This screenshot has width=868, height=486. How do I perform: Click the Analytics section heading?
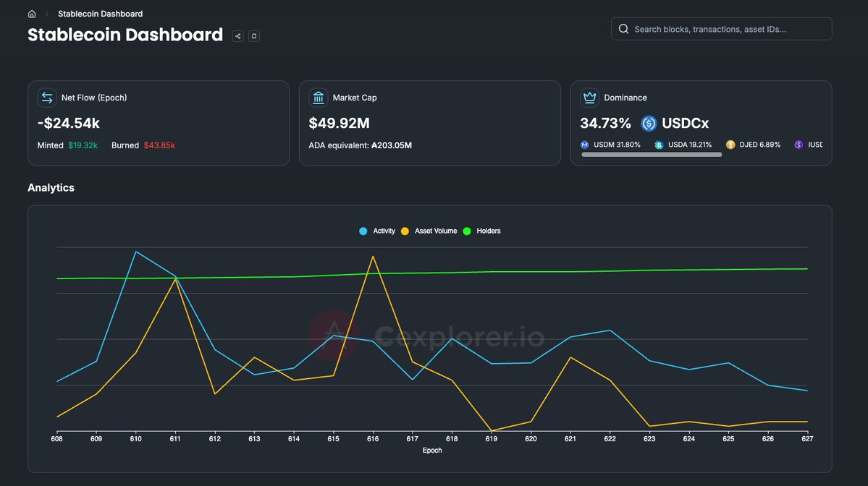click(51, 188)
